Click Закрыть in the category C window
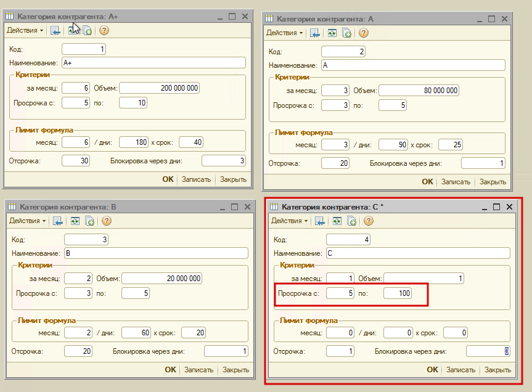Image resolution: width=532 pixels, height=392 pixels. click(x=497, y=370)
